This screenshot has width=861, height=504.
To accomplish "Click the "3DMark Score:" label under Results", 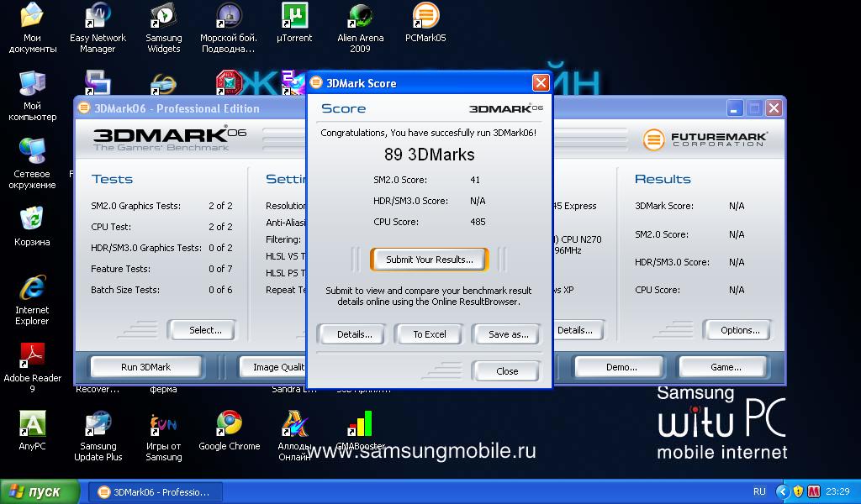I will (664, 206).
